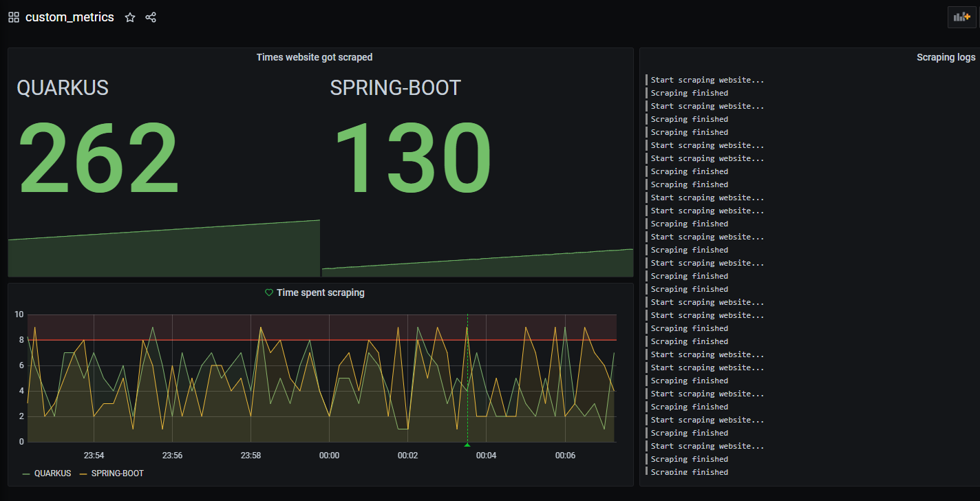Click the QUARKUS stat value 262
Image resolution: width=980 pixels, height=501 pixels.
(98, 158)
